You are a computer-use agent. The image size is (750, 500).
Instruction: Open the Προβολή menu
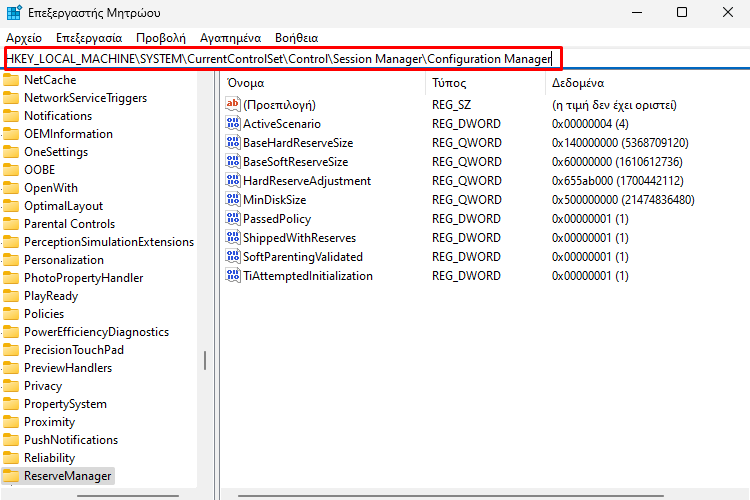pyautogui.click(x=161, y=38)
